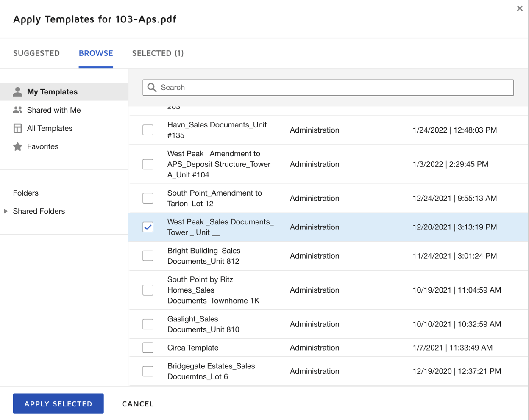Open All Templates via the grid icon

coord(17,128)
